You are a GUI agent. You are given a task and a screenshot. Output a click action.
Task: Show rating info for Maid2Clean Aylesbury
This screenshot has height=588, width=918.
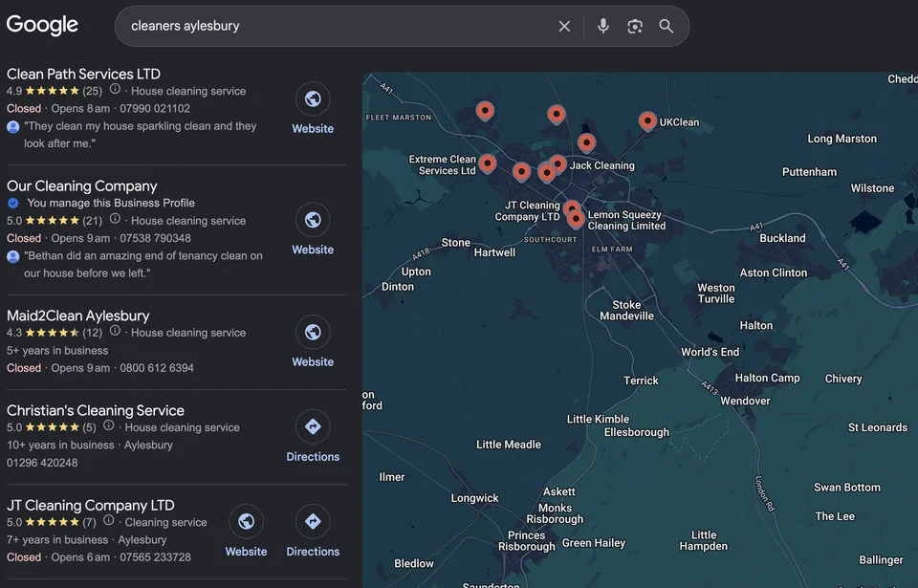click(x=115, y=331)
